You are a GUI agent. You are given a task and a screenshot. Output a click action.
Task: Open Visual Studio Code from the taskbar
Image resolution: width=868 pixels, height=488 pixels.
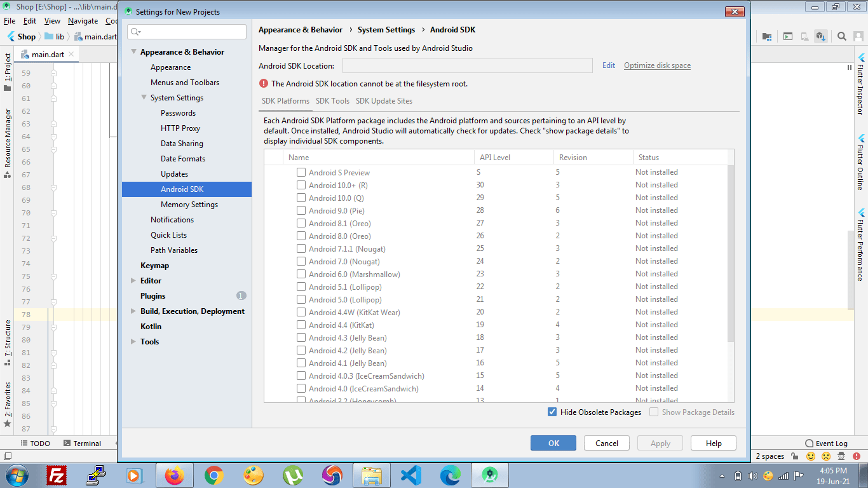pyautogui.click(x=410, y=475)
